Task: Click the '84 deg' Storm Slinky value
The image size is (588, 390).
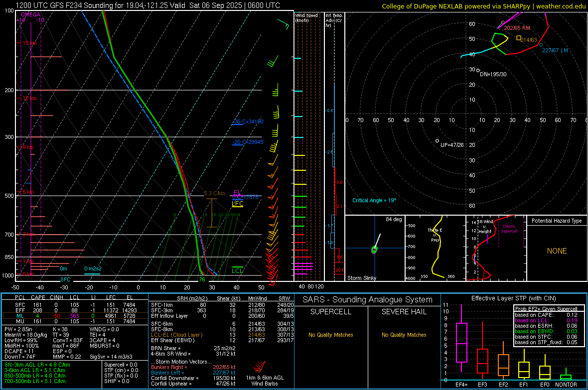Action: [394, 219]
